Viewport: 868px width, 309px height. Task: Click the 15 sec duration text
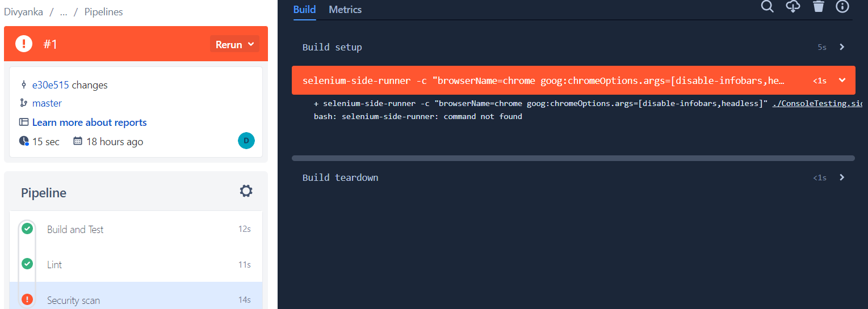(45, 142)
